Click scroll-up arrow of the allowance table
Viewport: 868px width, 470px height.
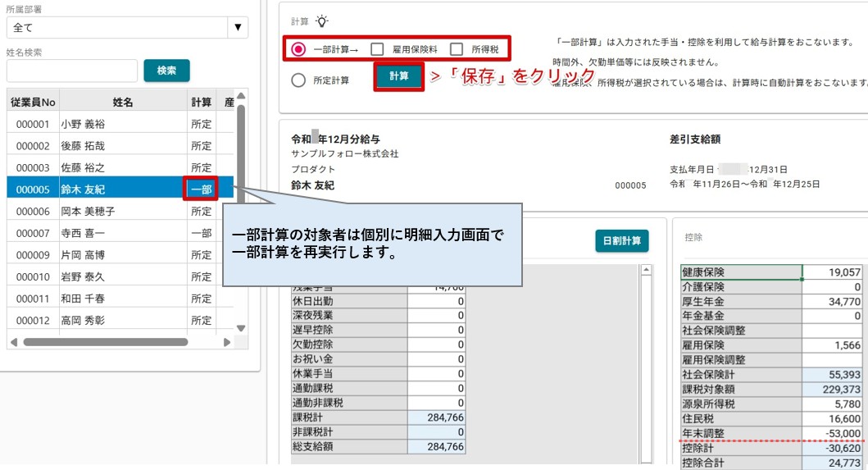pyautogui.click(x=646, y=270)
